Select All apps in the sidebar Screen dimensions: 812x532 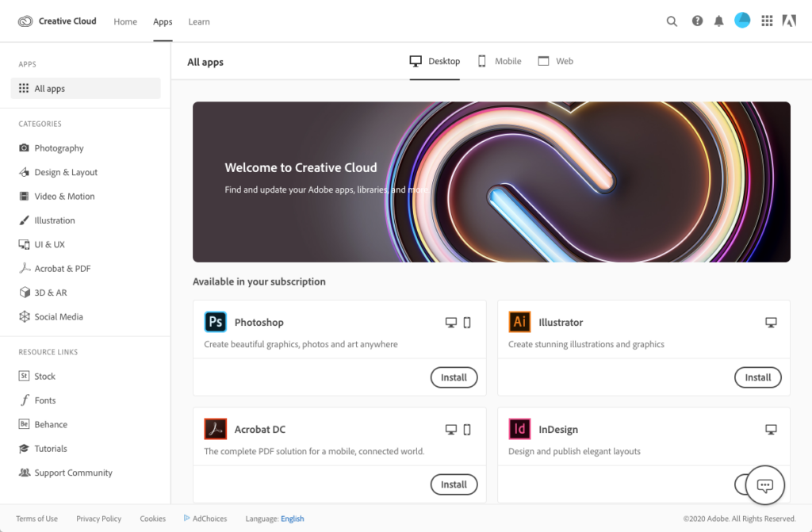pos(86,88)
